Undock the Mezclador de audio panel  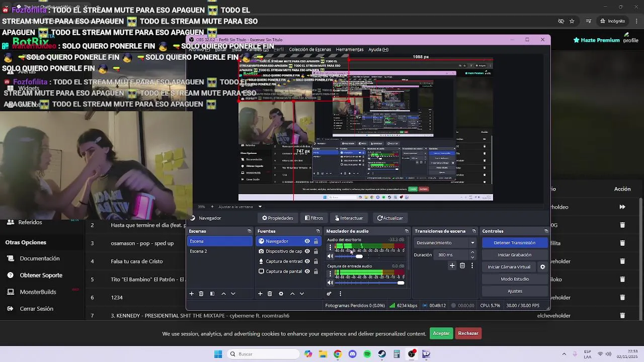[x=407, y=231]
